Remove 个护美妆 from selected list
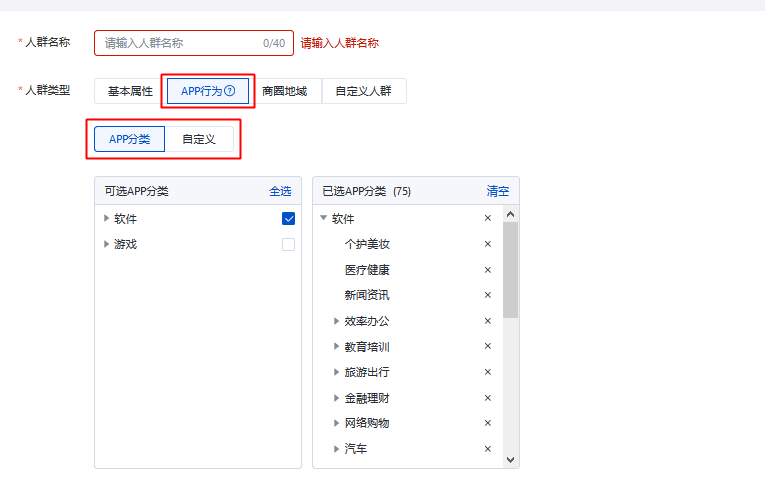Screen dimensions: 765x479 (487, 244)
